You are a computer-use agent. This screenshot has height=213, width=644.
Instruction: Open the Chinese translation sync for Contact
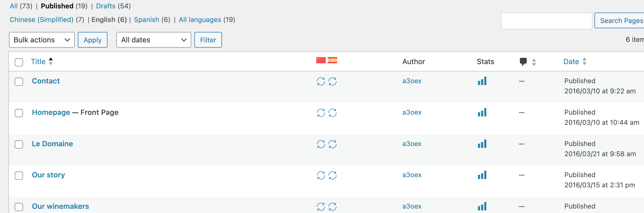(321, 81)
